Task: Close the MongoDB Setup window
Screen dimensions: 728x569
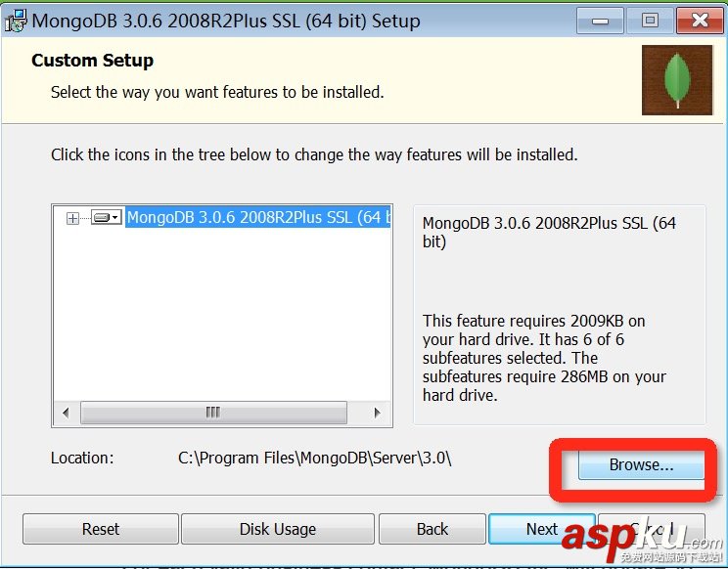Action: coord(700,21)
